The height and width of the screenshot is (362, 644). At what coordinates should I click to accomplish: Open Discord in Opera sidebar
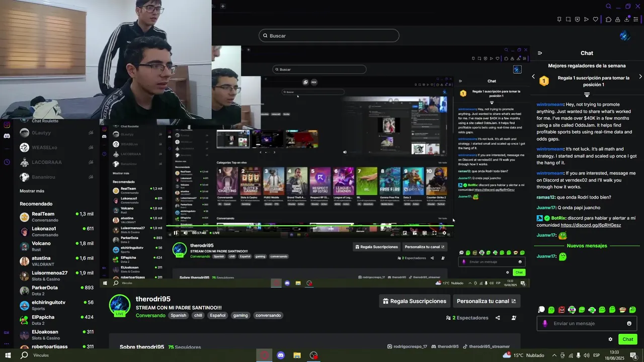pos(7,136)
